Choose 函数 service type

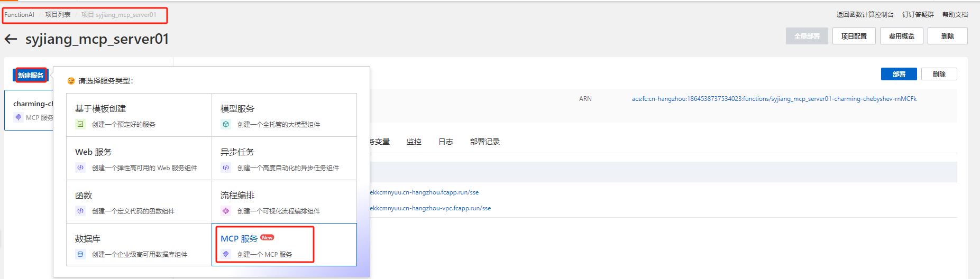coord(139,202)
